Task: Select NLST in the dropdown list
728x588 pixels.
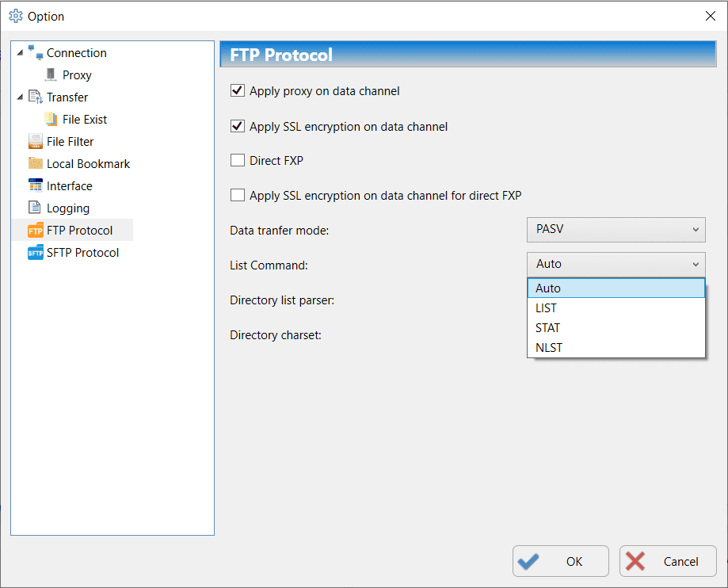Action: click(x=549, y=348)
